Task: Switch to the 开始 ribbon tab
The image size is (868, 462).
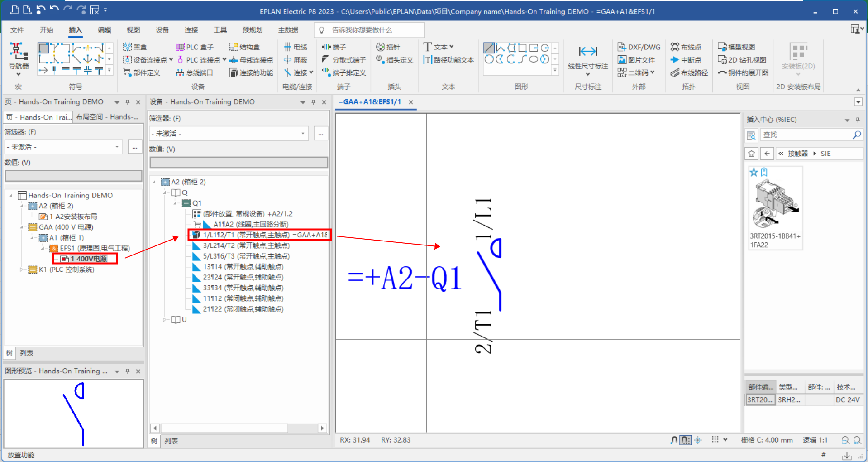Action: click(x=46, y=30)
